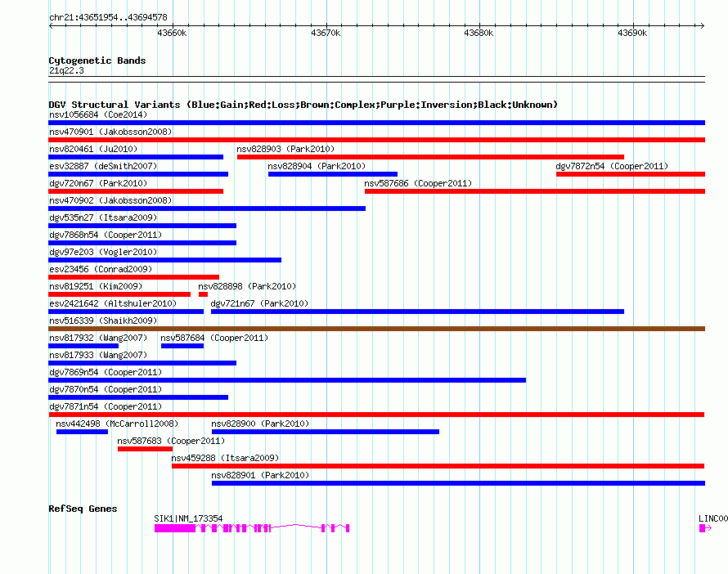Click the ruler's left arrowhead
This screenshot has width=728, height=574.
click(x=51, y=25)
